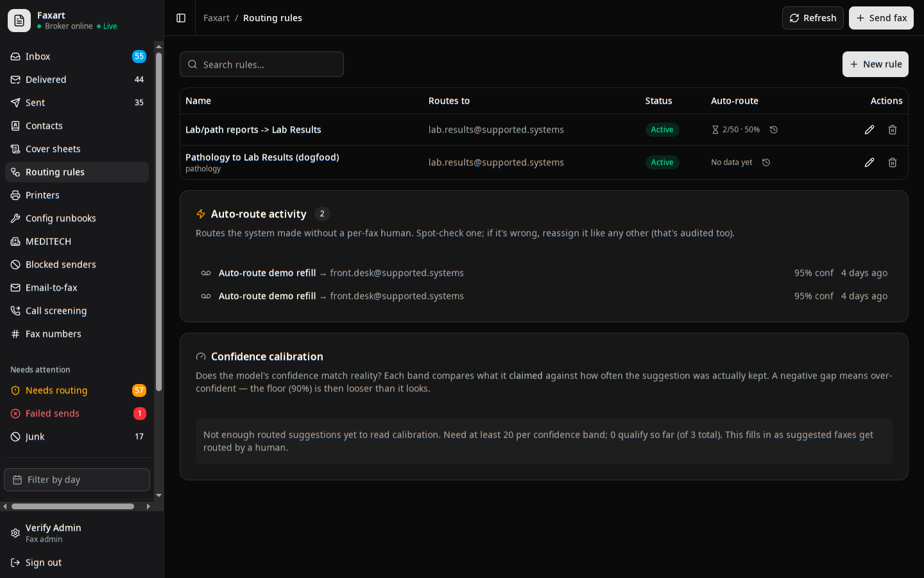Open first Auto-route demo refill entry
Viewport: 924px width, 578px height.
544,273
